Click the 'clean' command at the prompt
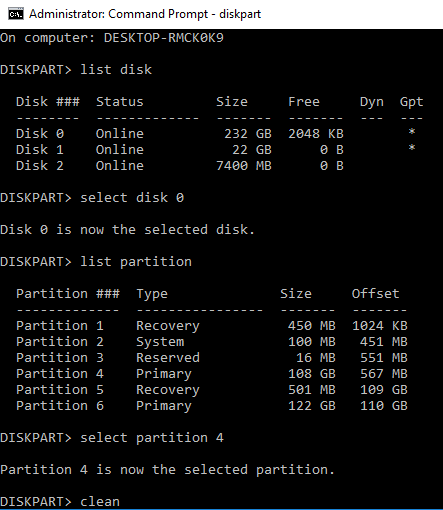443x510 pixels. pyautogui.click(x=100, y=502)
